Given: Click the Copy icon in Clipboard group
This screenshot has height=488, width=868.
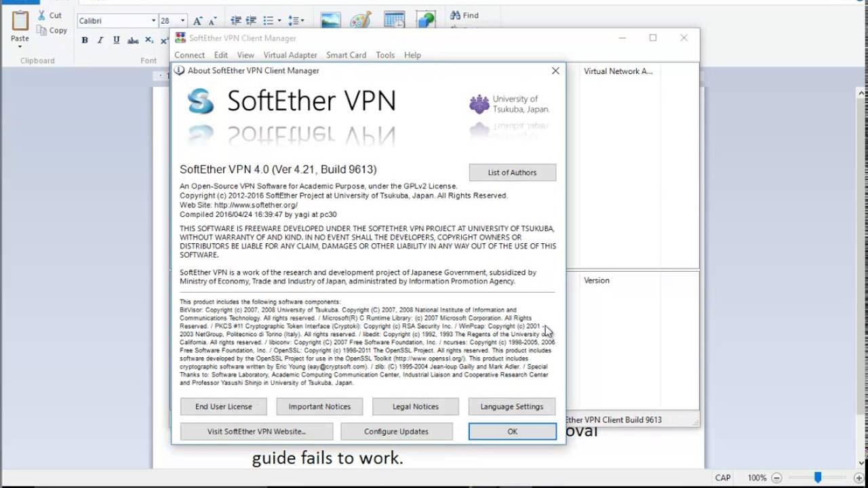Looking at the screenshot, I should click(41, 30).
